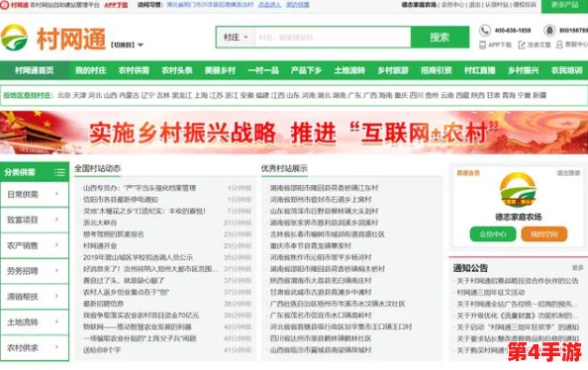Click the 日常供需 category label
The image size is (588, 370).
coord(23,194)
